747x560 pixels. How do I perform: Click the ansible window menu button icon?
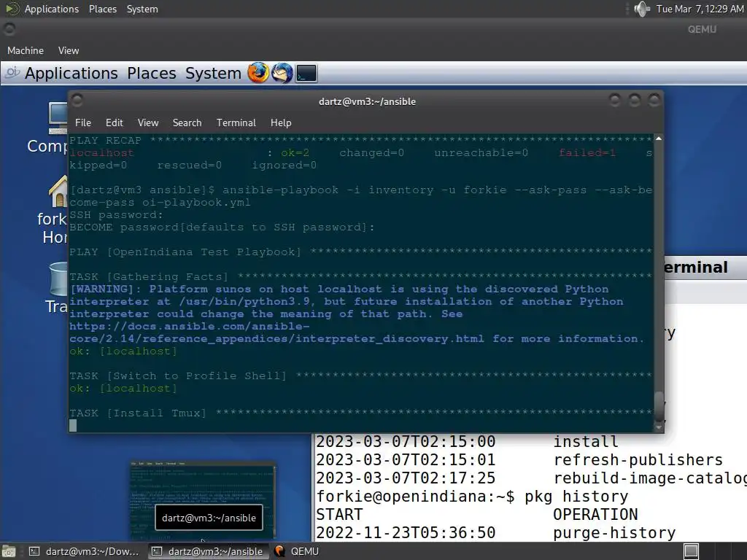(77, 101)
